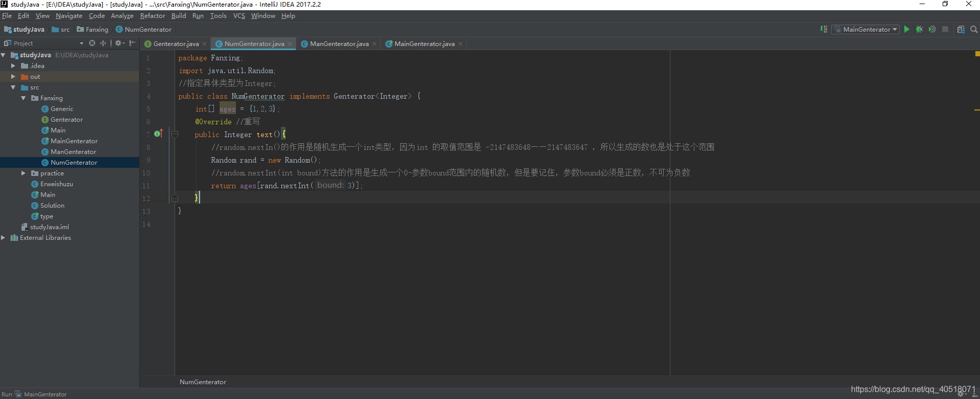Open Project panel gear settings icon
The height and width of the screenshot is (399, 980).
pyautogui.click(x=119, y=43)
